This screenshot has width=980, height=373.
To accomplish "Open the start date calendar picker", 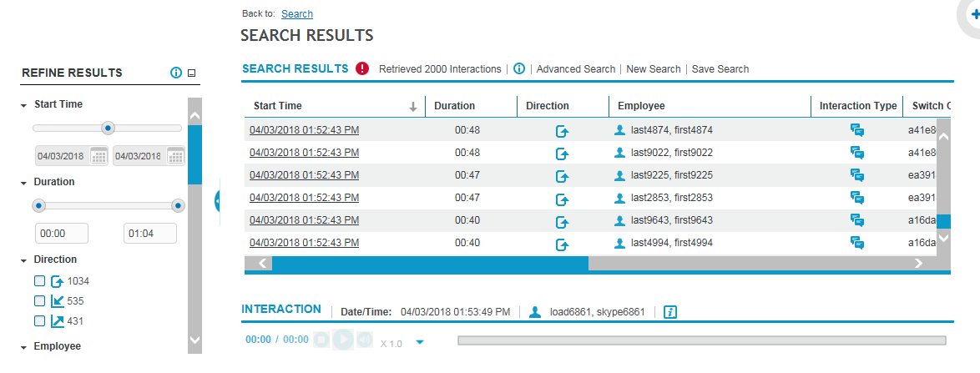I will [x=99, y=156].
